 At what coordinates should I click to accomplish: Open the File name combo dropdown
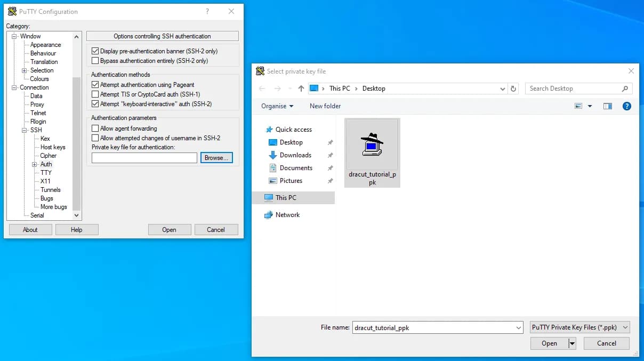click(518, 328)
